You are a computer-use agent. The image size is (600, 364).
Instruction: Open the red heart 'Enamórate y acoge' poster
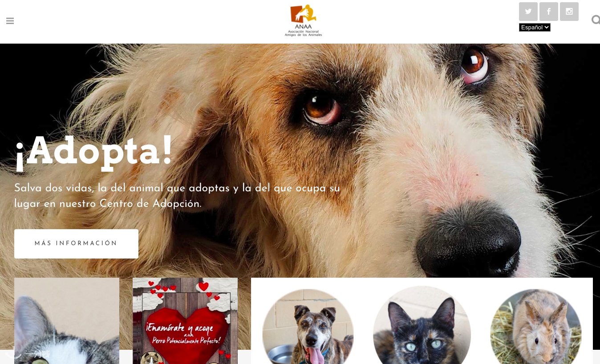185,321
